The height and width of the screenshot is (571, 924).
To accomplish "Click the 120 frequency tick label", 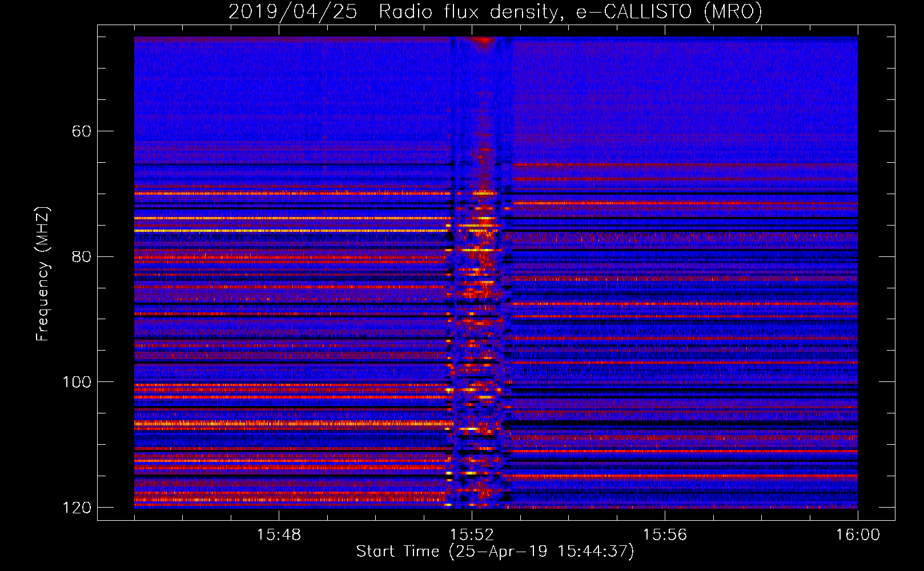I will (77, 508).
